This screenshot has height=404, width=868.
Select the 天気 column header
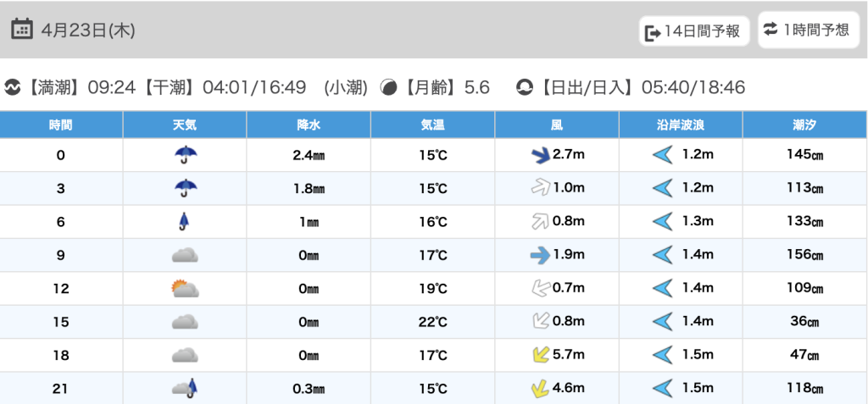pyautogui.click(x=185, y=125)
